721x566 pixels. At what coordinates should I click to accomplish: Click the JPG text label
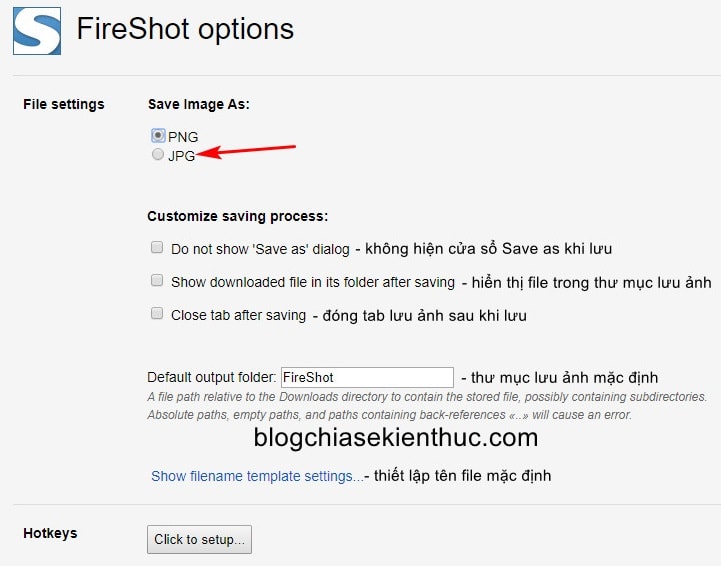[182, 156]
